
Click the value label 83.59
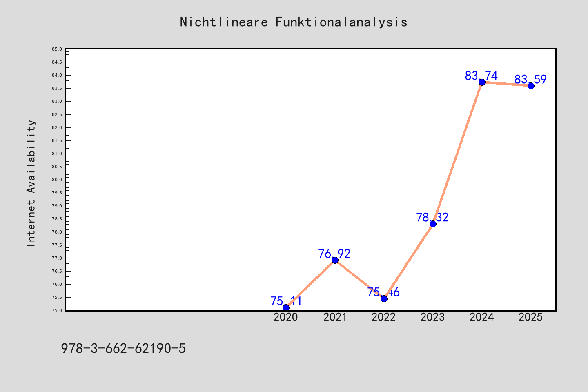[x=530, y=79]
